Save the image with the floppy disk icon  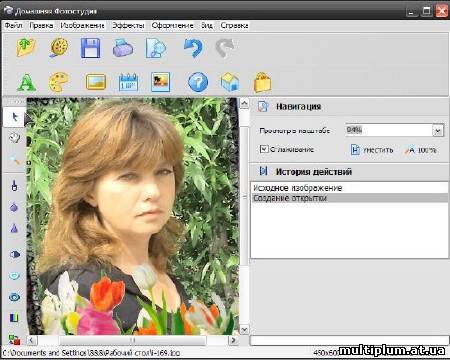[x=90, y=48]
